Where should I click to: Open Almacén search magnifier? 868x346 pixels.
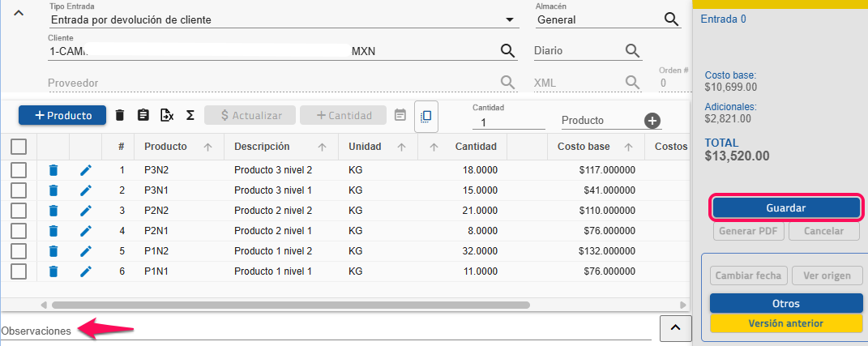pyautogui.click(x=671, y=19)
